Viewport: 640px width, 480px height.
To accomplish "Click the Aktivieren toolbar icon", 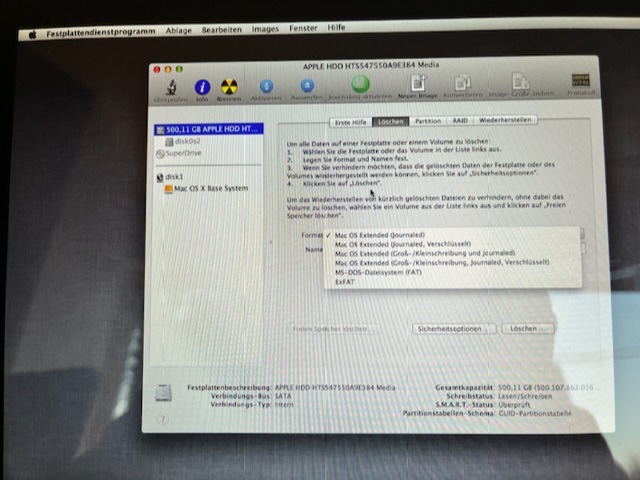I will tap(266, 86).
